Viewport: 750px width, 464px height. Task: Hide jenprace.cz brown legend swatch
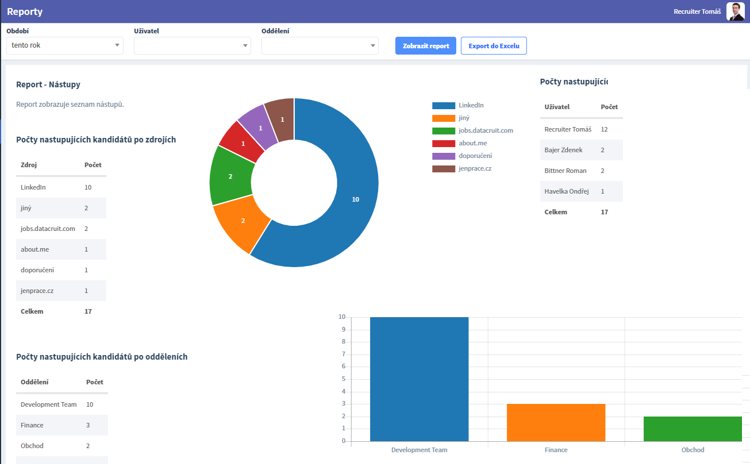point(443,169)
